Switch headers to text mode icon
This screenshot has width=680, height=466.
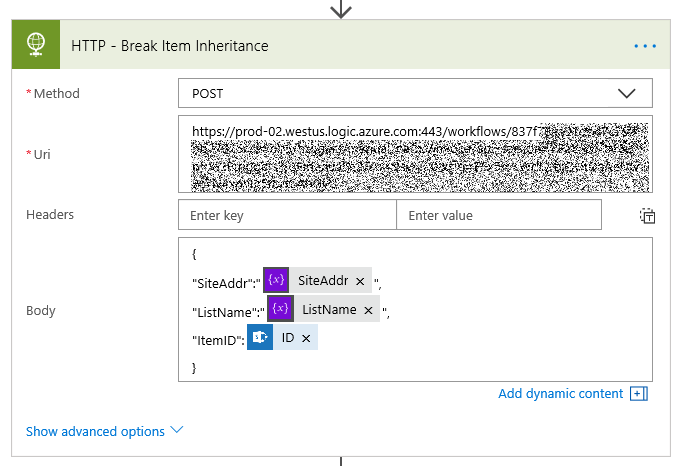[647, 215]
